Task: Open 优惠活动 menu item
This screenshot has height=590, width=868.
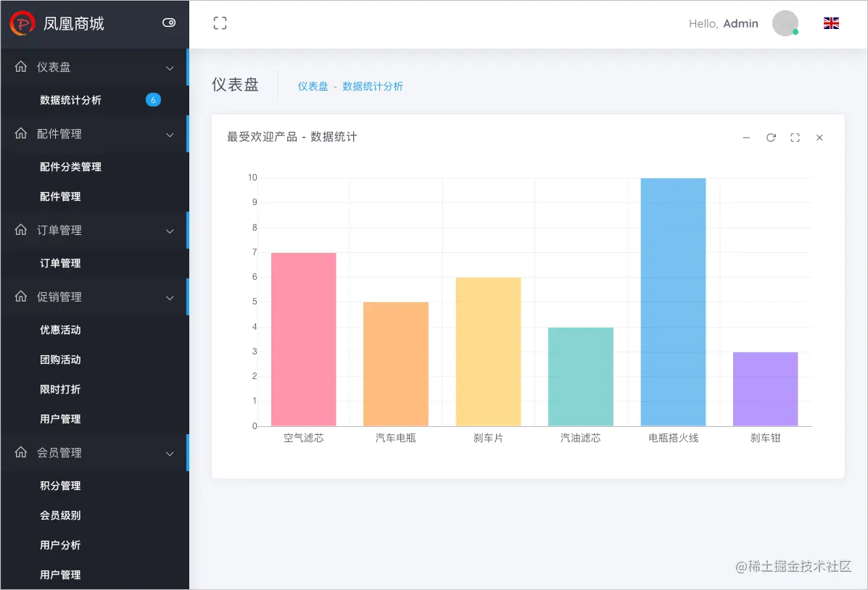Action: [x=60, y=330]
